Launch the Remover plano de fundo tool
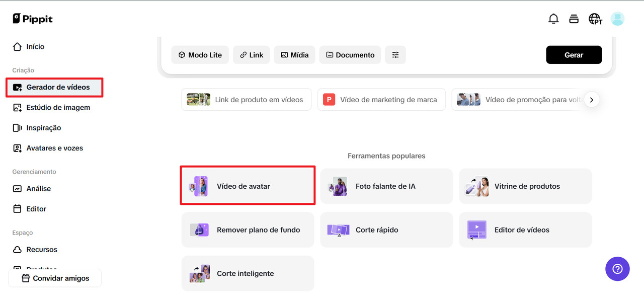This screenshot has height=301, width=644. pyautogui.click(x=248, y=230)
